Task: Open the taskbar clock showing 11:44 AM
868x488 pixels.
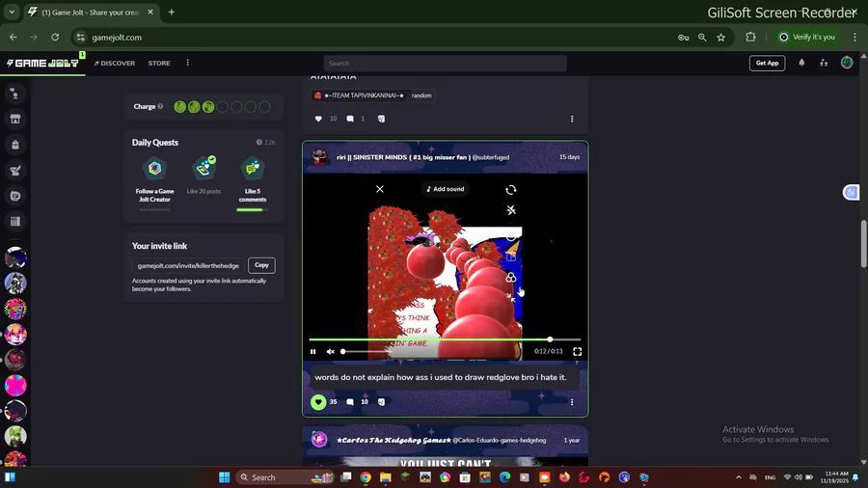Action: (836, 477)
